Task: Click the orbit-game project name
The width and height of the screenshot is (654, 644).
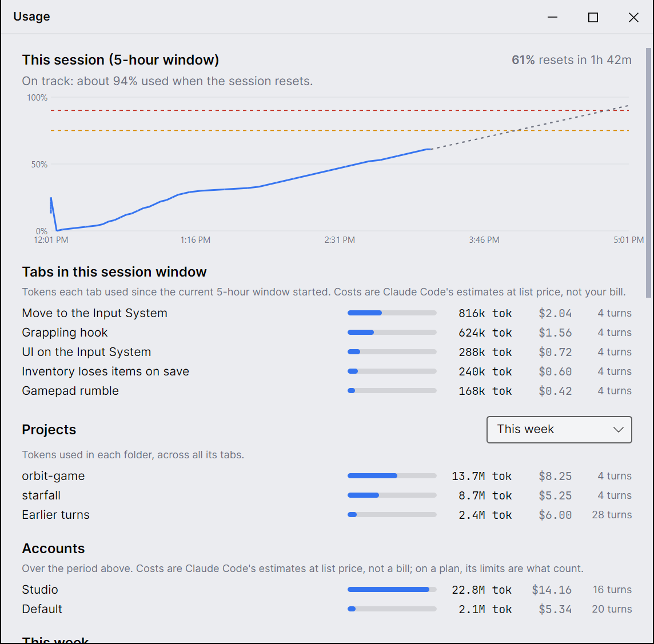Action: click(x=53, y=476)
